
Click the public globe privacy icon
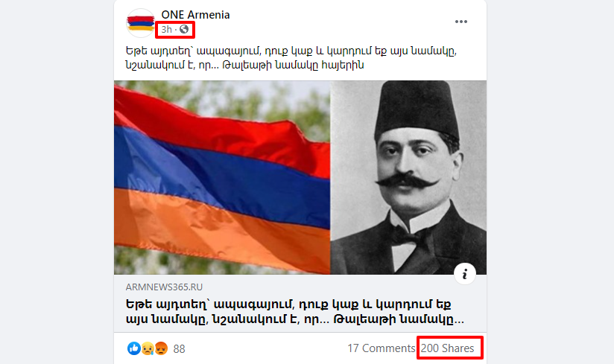point(184,29)
